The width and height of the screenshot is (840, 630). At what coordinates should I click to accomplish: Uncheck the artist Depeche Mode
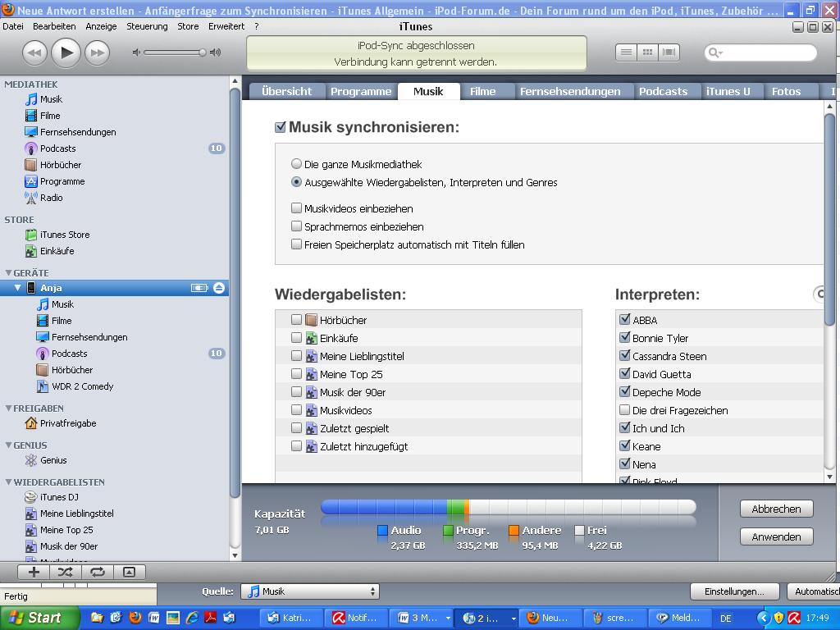pos(624,392)
